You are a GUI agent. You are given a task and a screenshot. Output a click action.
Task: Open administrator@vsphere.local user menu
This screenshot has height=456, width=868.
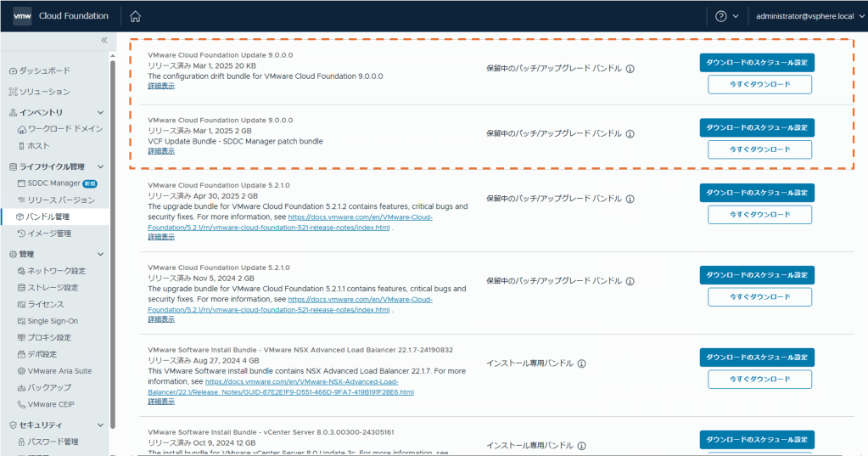809,17
